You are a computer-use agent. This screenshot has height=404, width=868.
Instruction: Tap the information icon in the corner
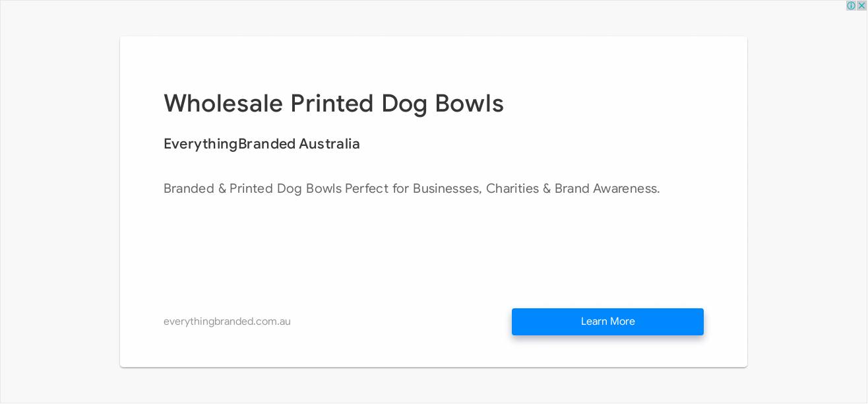coord(852,5)
